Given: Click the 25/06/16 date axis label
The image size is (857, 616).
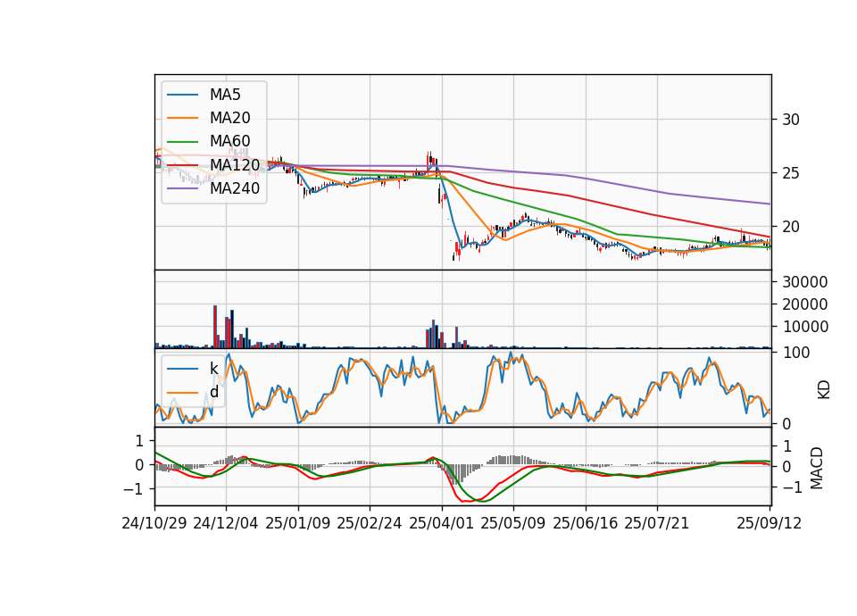Looking at the screenshot, I should [x=586, y=523].
